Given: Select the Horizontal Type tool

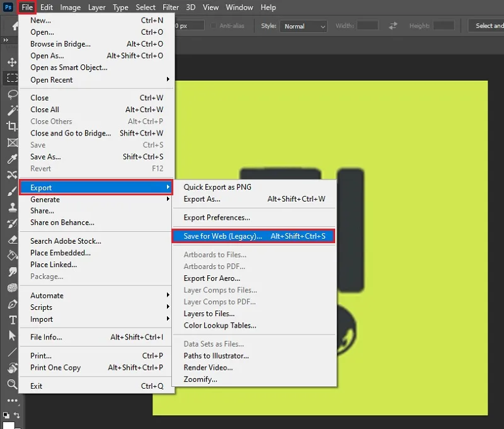Looking at the screenshot, I should (x=13, y=320).
